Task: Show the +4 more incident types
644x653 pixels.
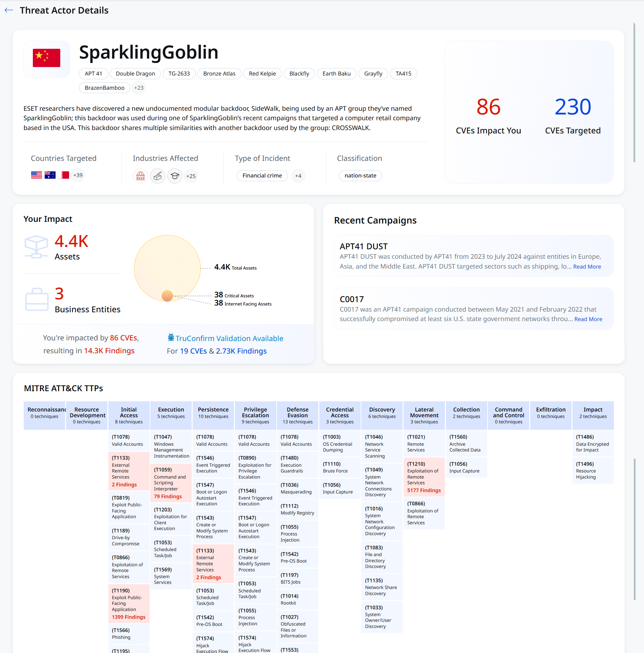Action: [x=298, y=176]
